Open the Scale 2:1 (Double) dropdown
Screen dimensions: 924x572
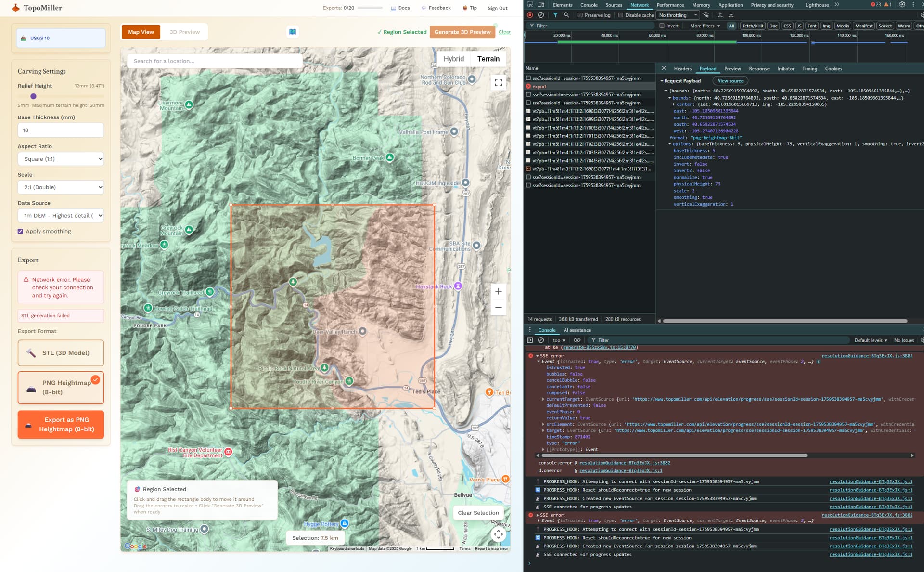coord(61,187)
